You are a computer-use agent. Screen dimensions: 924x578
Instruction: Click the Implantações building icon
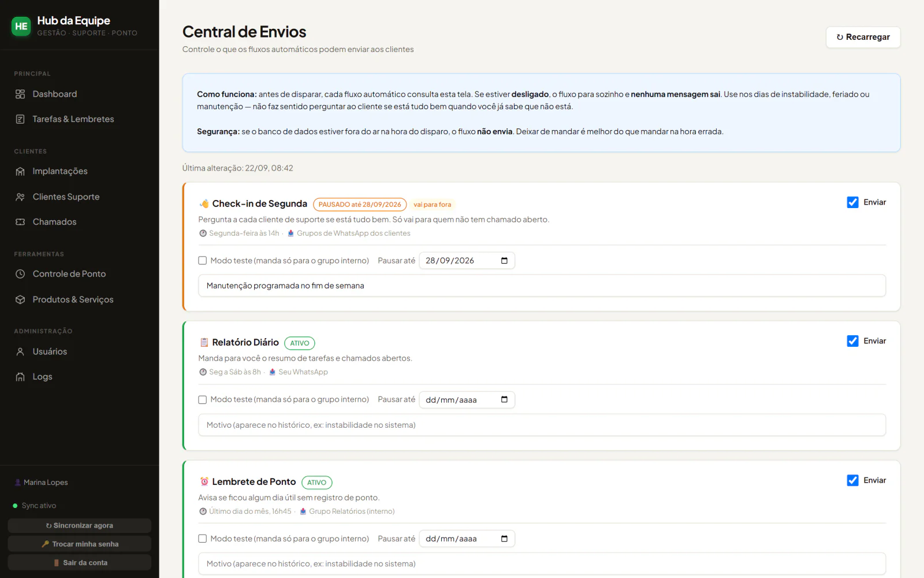point(20,171)
